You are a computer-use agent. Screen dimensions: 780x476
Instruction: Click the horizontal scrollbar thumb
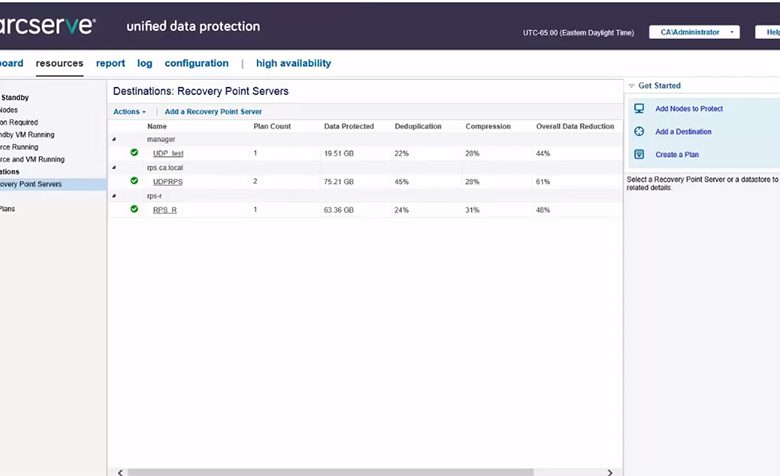coord(331,472)
